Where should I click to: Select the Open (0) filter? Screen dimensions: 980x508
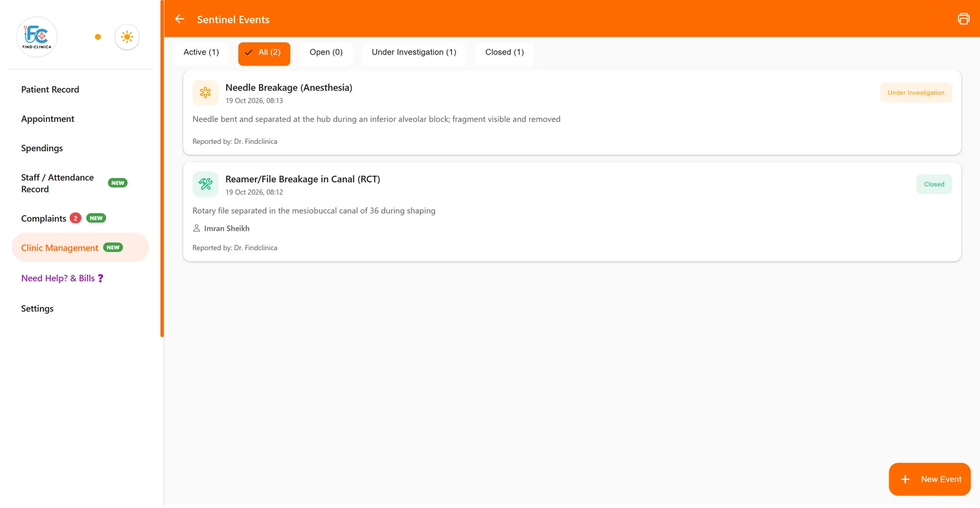point(326,53)
